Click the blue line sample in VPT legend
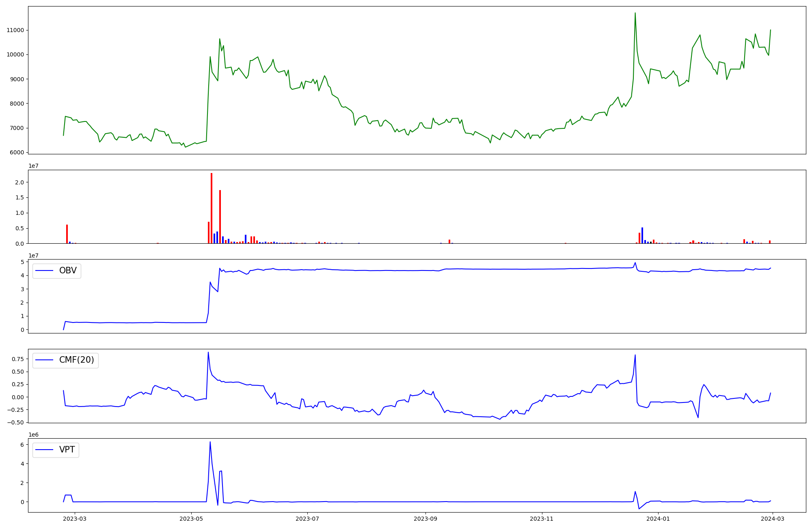The width and height of the screenshot is (812, 528). pyautogui.click(x=44, y=450)
